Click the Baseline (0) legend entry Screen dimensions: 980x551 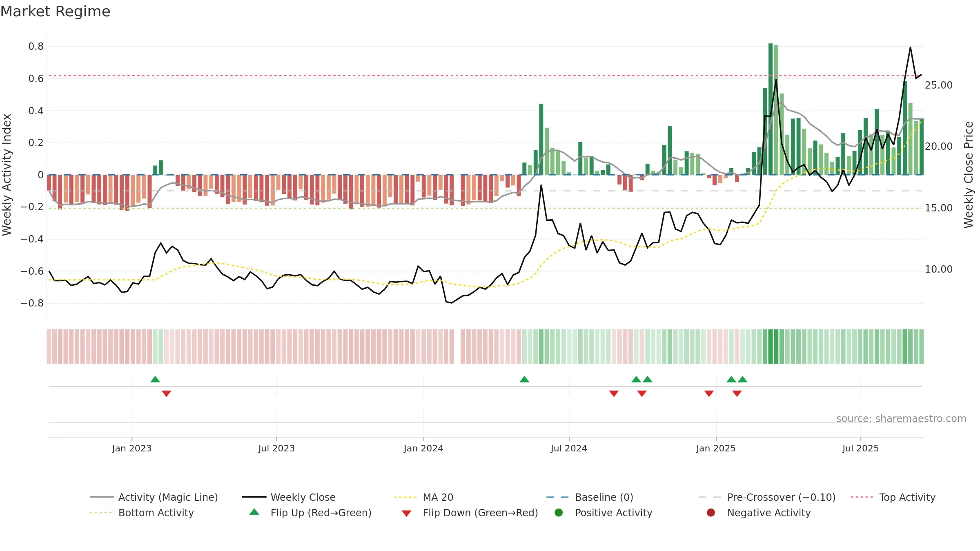590,497
